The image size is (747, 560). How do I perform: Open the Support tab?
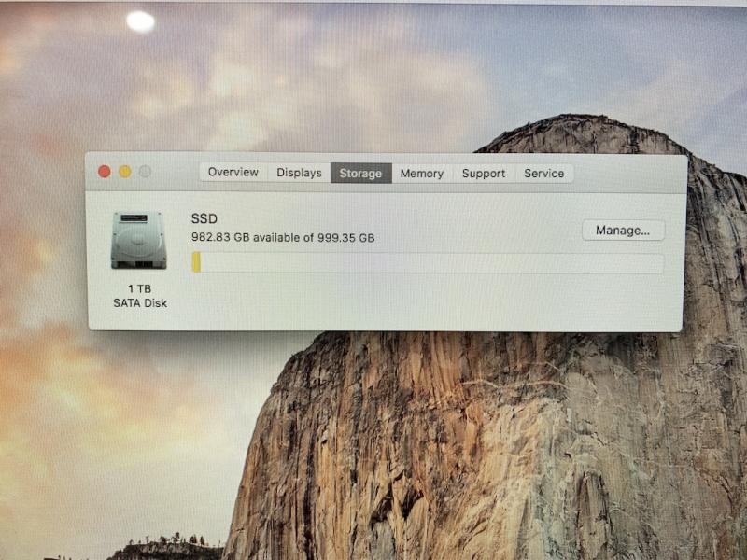click(484, 174)
